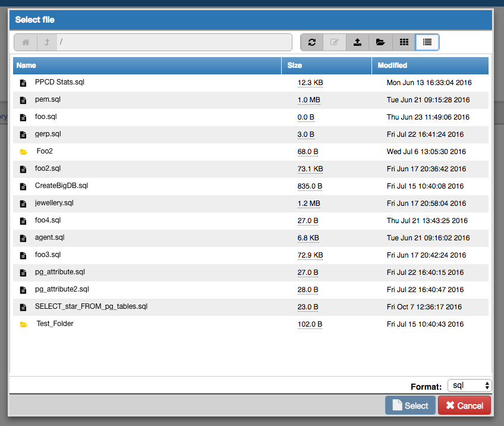The image size is (504, 426).
Task: Choose the CreateBigDB.sql file
Action: (x=61, y=186)
